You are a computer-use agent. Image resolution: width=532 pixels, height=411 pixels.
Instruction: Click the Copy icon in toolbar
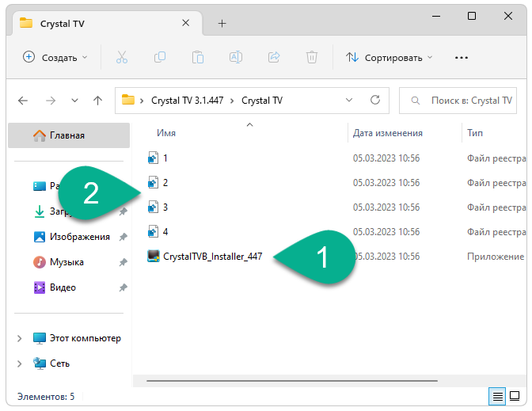[x=159, y=57]
